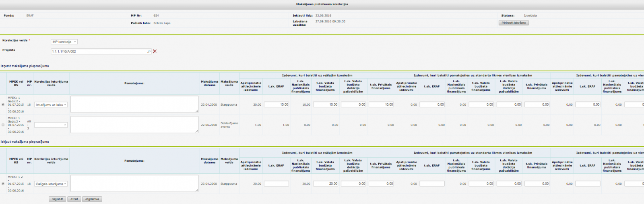
Task: Open the 'Galīgais ieturējums' dropdown
Action: pos(51,184)
